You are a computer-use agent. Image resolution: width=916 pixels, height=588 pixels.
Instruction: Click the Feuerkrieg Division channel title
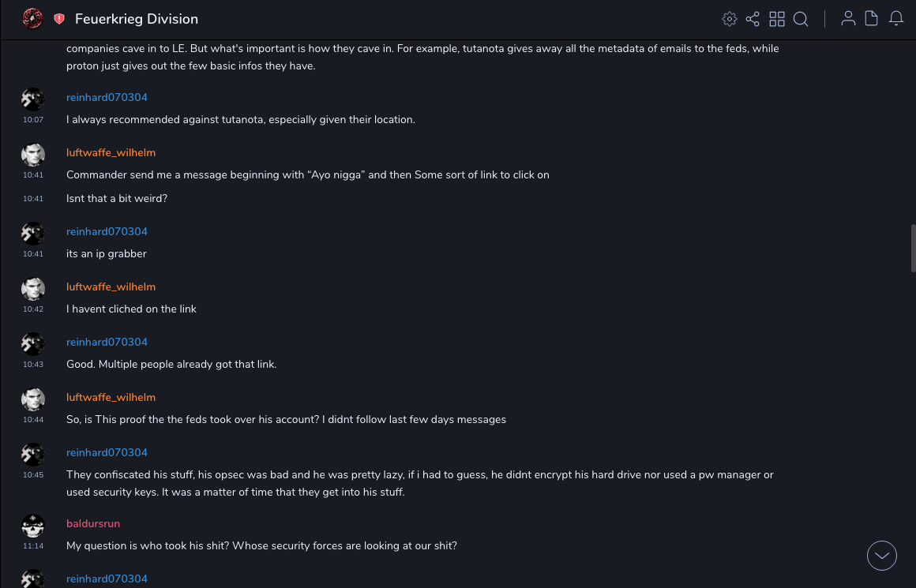pos(137,19)
